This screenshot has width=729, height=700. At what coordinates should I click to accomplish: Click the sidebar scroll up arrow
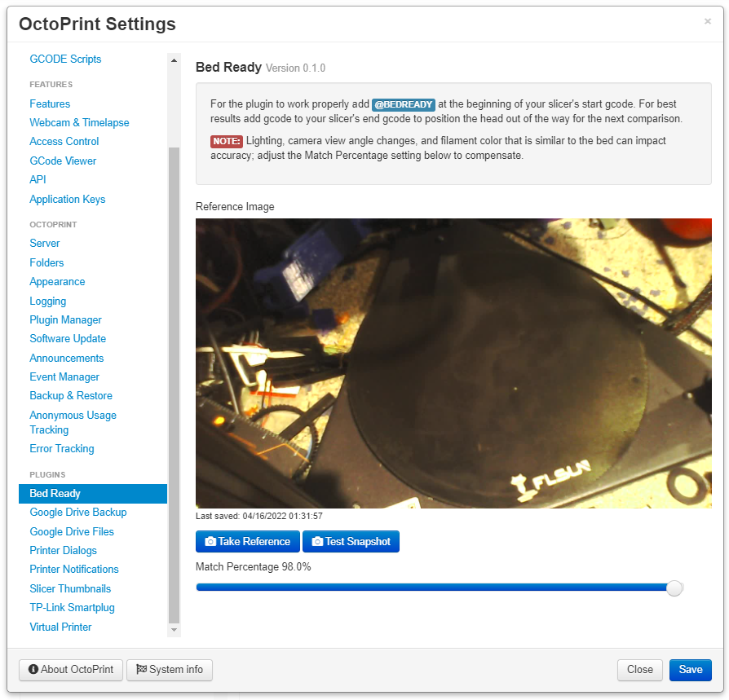174,60
